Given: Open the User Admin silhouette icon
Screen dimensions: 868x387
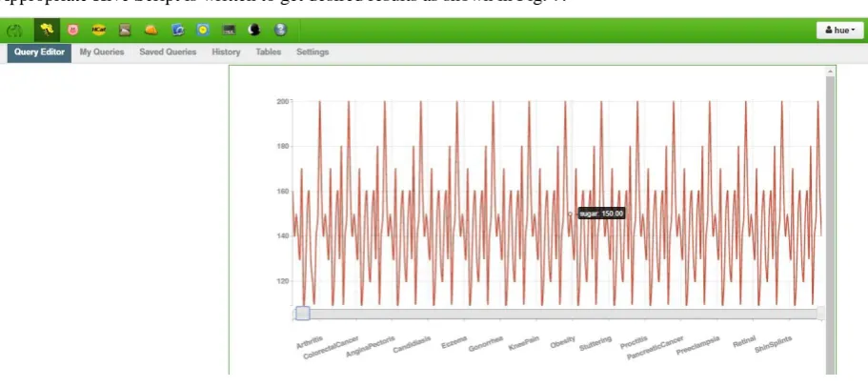Looking at the screenshot, I should [x=254, y=30].
